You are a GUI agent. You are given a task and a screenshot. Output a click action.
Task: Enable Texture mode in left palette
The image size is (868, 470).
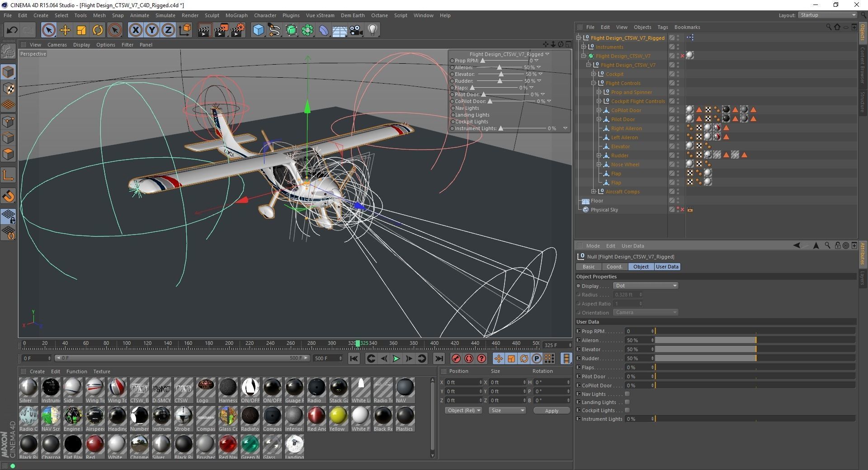8,89
